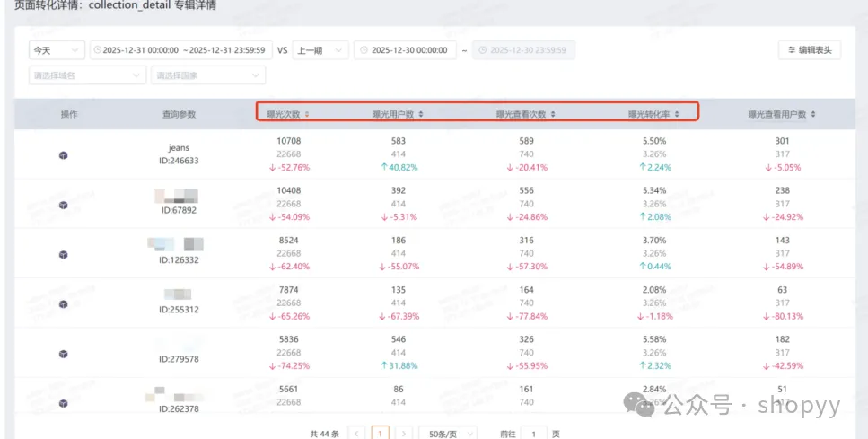
Task: Expand the 请选择国家 country selector
Action: point(209,75)
